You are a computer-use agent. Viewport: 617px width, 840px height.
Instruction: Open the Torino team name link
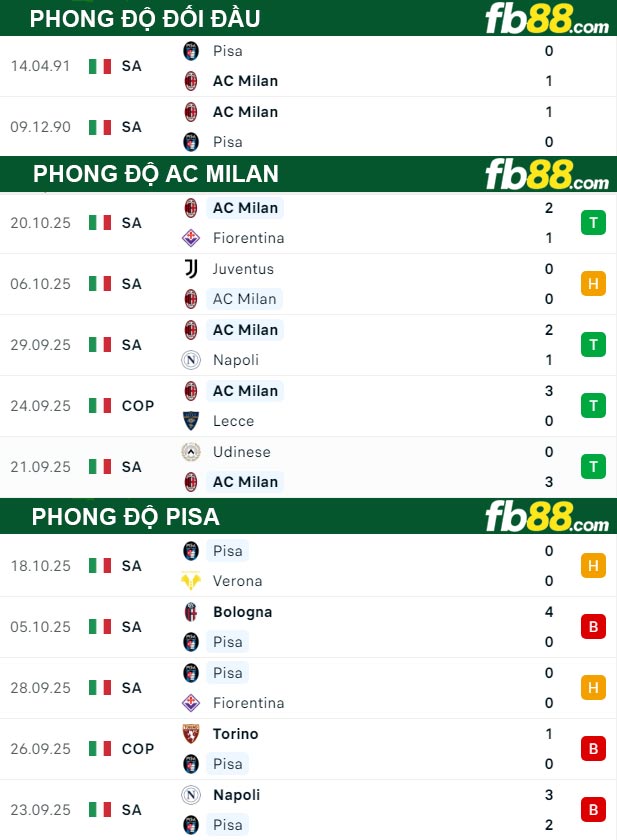click(235, 734)
